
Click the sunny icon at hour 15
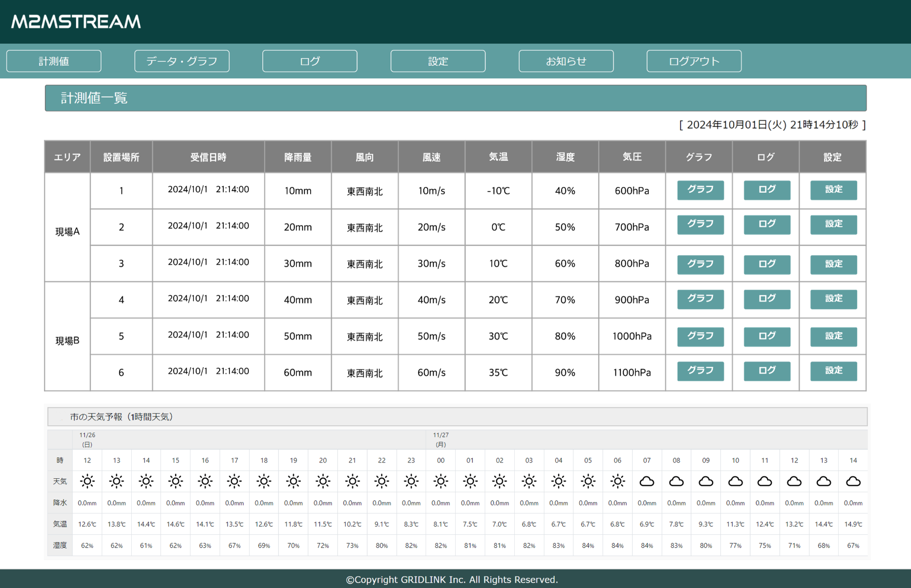(175, 481)
